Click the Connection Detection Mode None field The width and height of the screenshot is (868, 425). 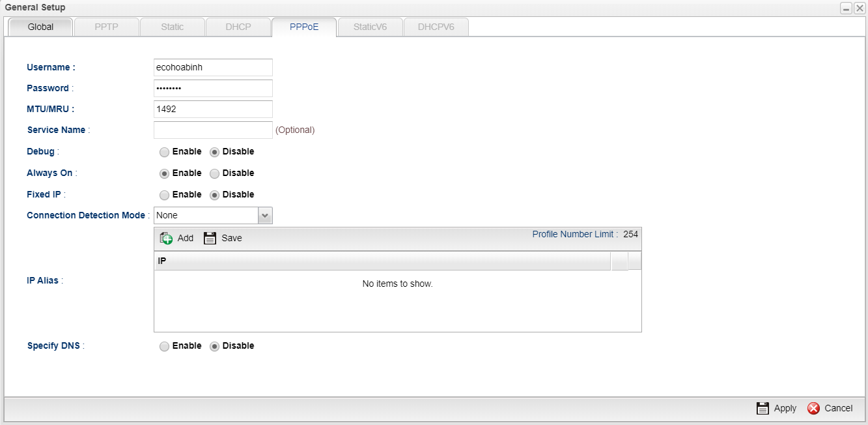tap(206, 215)
